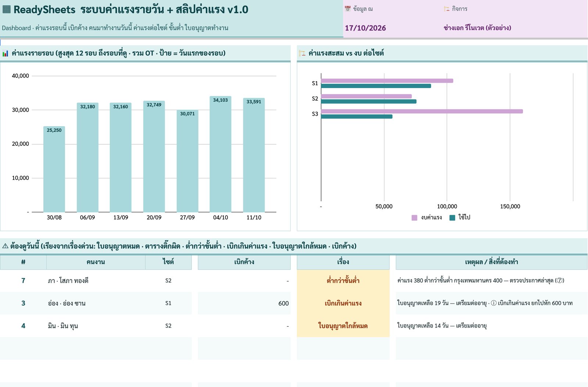
Task: Click the 27/09 bar labeled 30,071
Action: click(187, 161)
